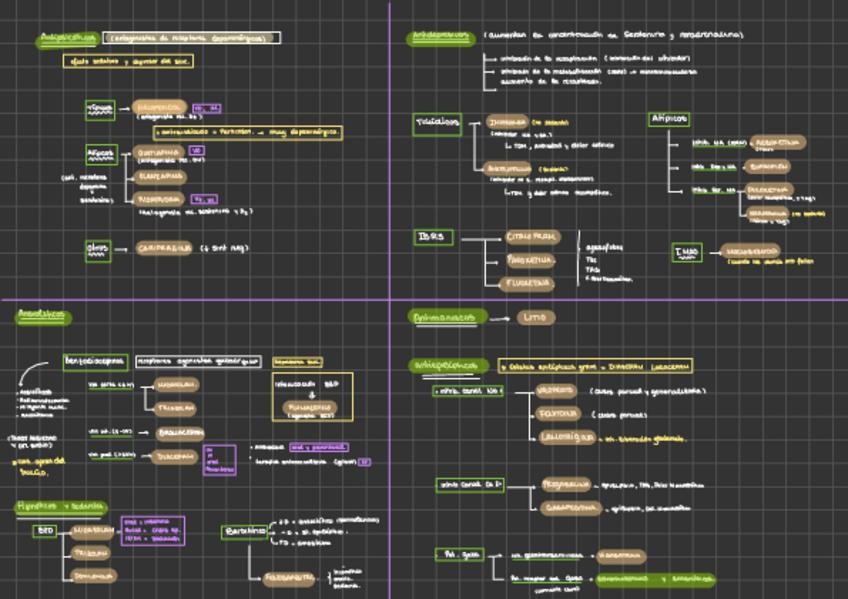Select the Clozapina pill under Atípicos

coord(158,176)
